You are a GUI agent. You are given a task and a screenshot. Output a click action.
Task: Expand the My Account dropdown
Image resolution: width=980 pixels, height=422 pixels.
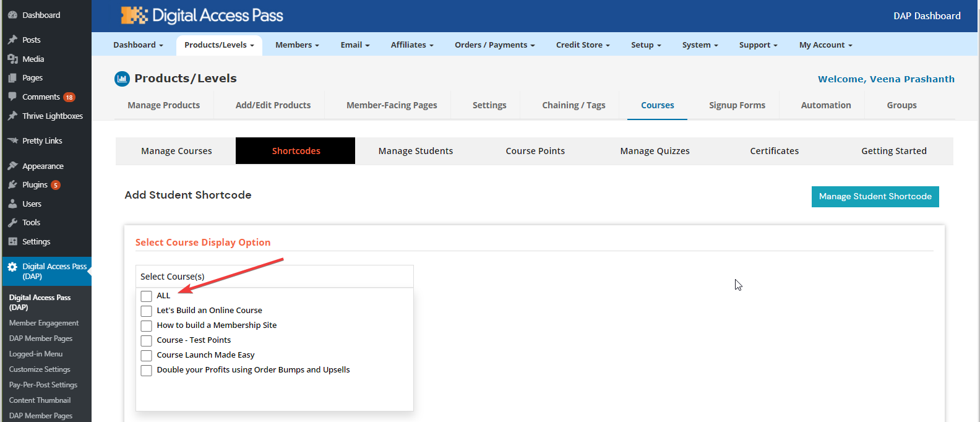[x=825, y=45]
